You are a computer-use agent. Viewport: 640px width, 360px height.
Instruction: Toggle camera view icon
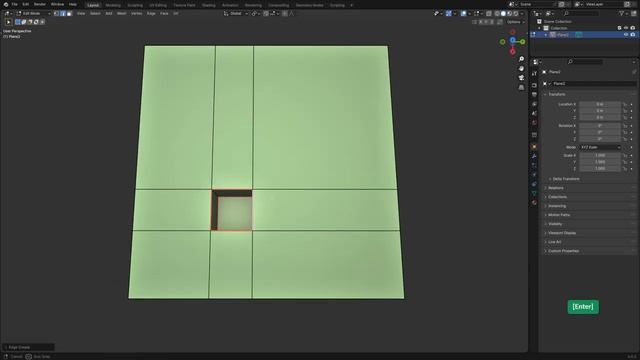pyautogui.click(x=521, y=78)
